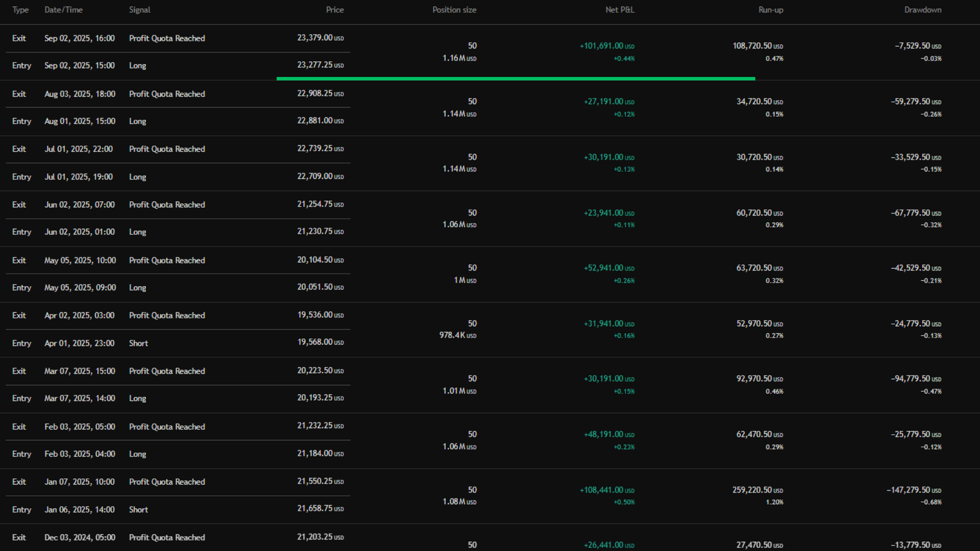Viewport: 980px width, 551px height.
Task: Select the Aug 01, 2025, 15:00 entry row
Action: click(x=80, y=121)
